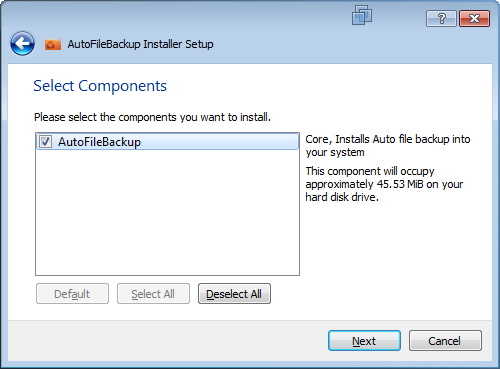This screenshot has height=369, width=500.
Task: Restore selection with the Default button
Action: coord(72,294)
